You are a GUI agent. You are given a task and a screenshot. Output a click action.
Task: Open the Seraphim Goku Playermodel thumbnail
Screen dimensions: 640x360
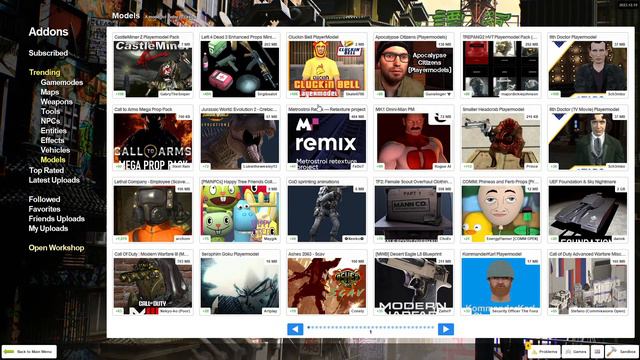tap(240, 286)
